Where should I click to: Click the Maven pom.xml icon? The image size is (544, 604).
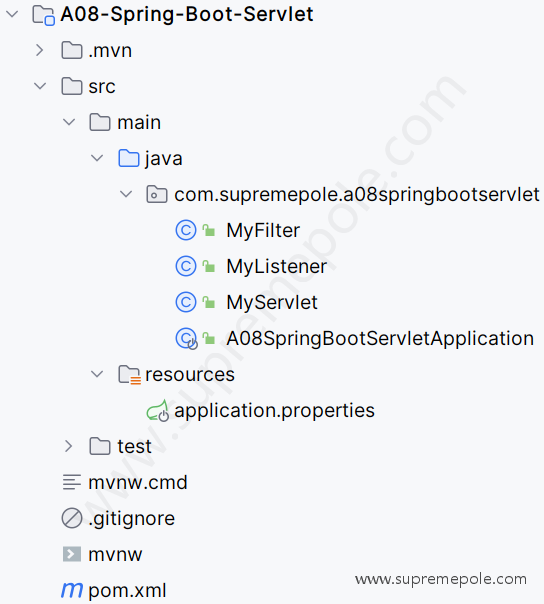72,590
